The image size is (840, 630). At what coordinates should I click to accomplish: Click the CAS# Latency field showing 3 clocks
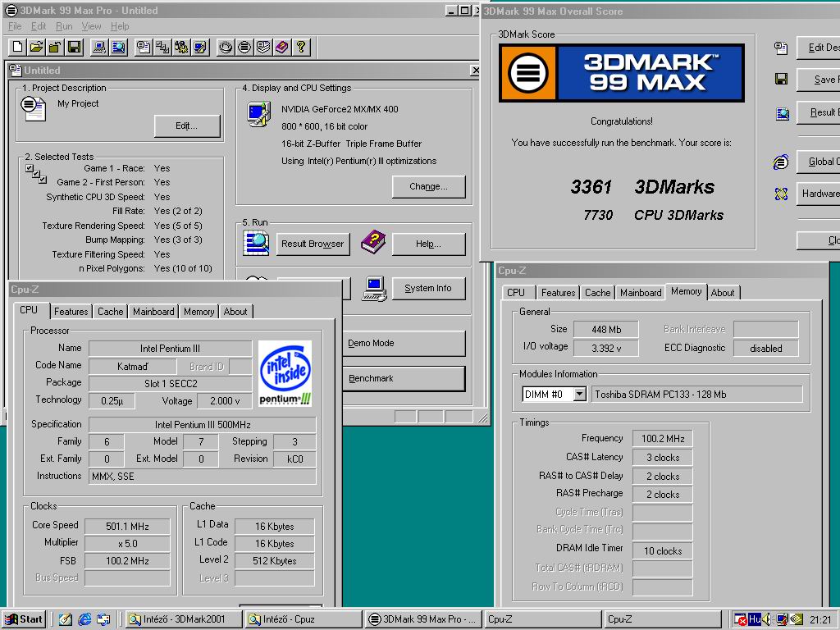click(663, 458)
